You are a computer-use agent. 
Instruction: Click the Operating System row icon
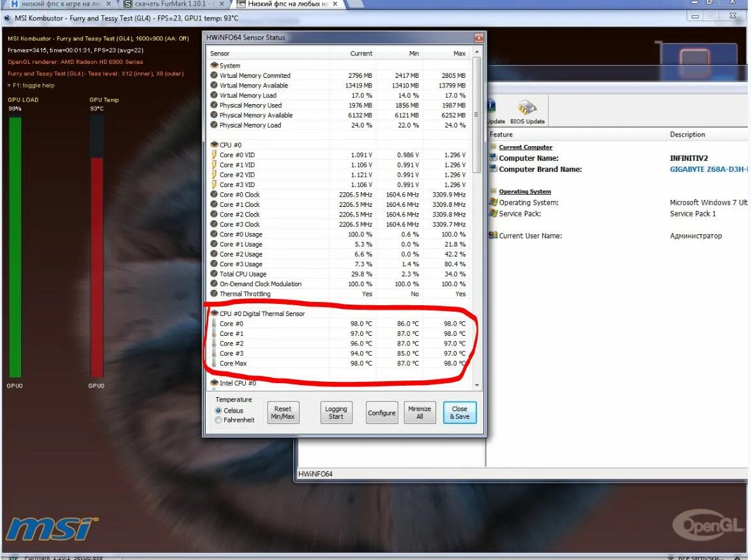(x=493, y=202)
